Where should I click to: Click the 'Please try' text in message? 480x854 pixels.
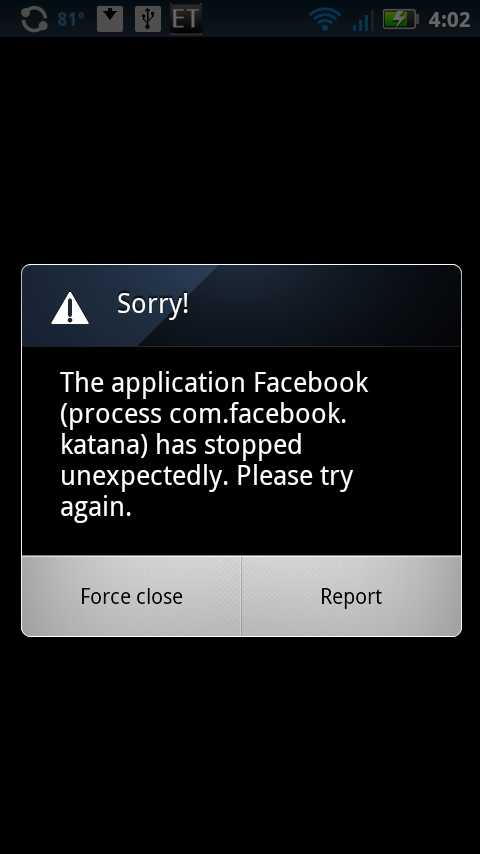point(295,477)
